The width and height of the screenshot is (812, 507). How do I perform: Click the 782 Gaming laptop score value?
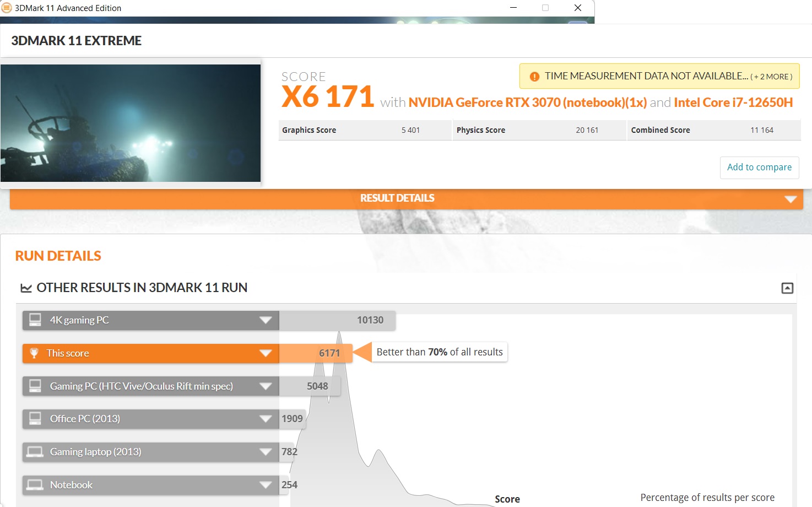click(289, 452)
